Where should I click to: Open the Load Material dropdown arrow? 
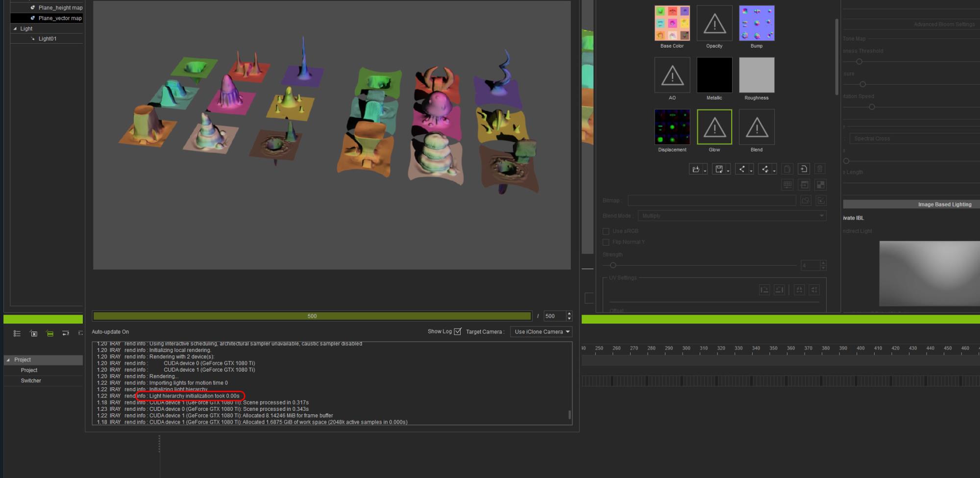(705, 171)
